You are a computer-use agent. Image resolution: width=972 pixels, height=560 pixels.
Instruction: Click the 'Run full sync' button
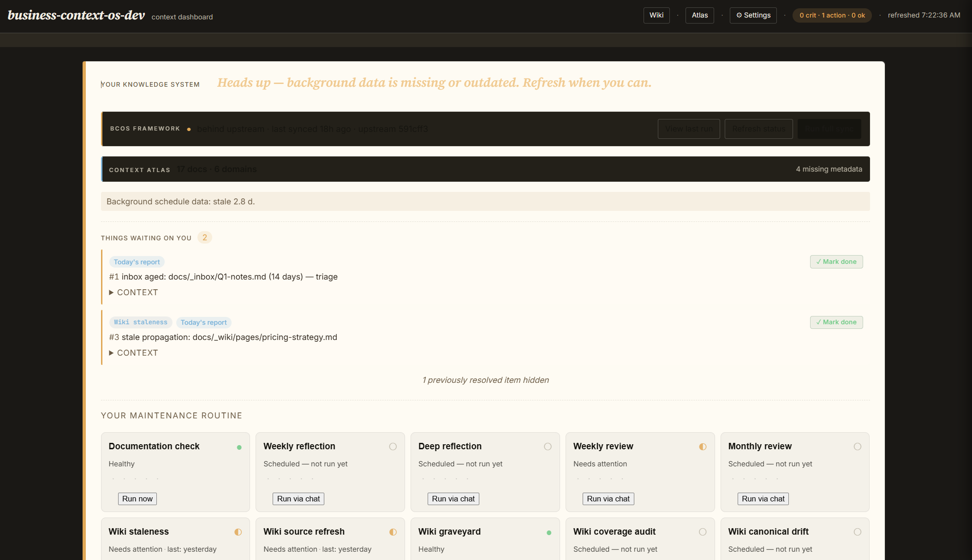pos(829,129)
